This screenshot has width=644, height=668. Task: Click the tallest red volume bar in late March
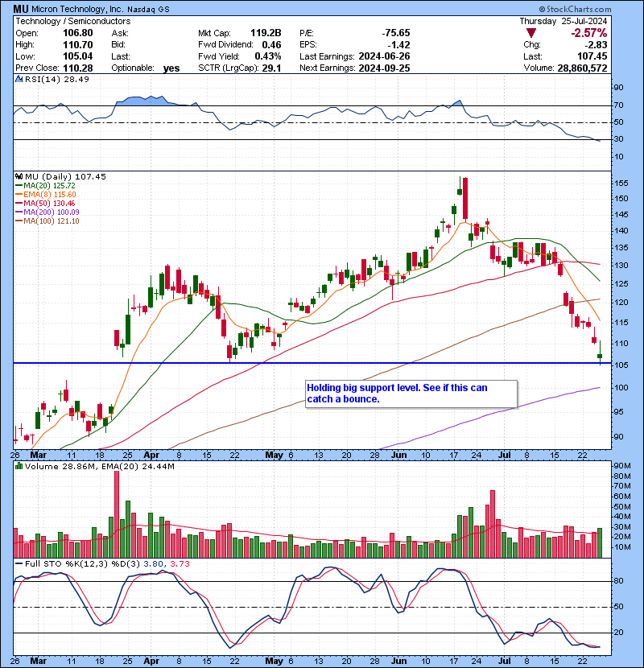(117, 514)
